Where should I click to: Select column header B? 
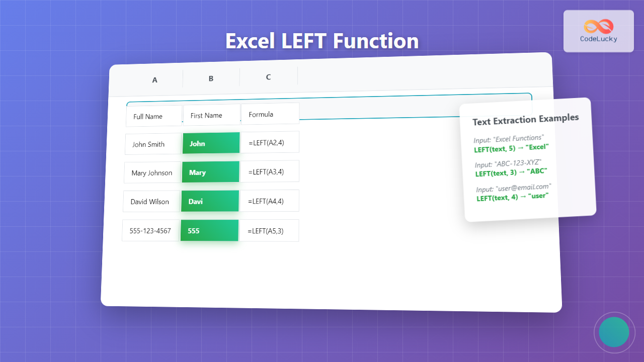[x=211, y=78]
